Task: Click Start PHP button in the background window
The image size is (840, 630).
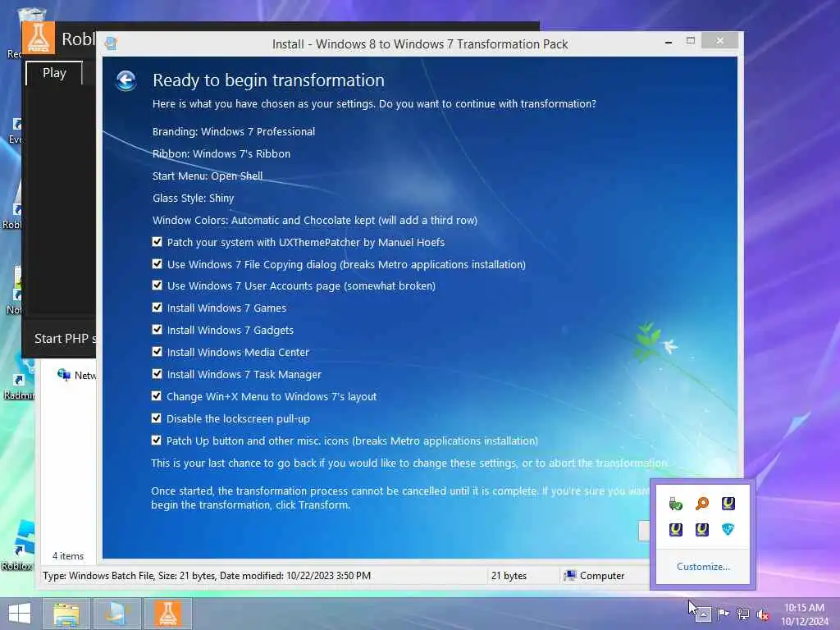Action: tap(64, 339)
